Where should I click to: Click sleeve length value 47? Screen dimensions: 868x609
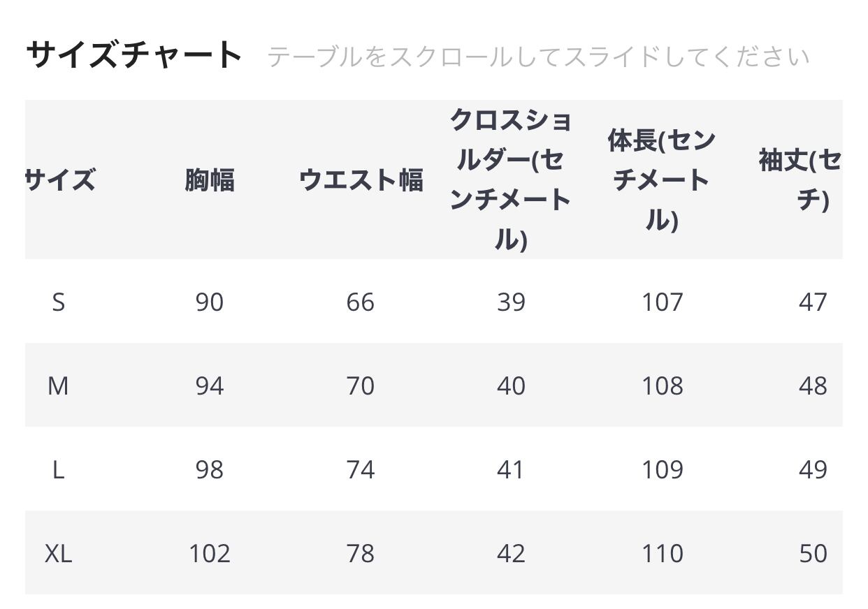point(813,302)
